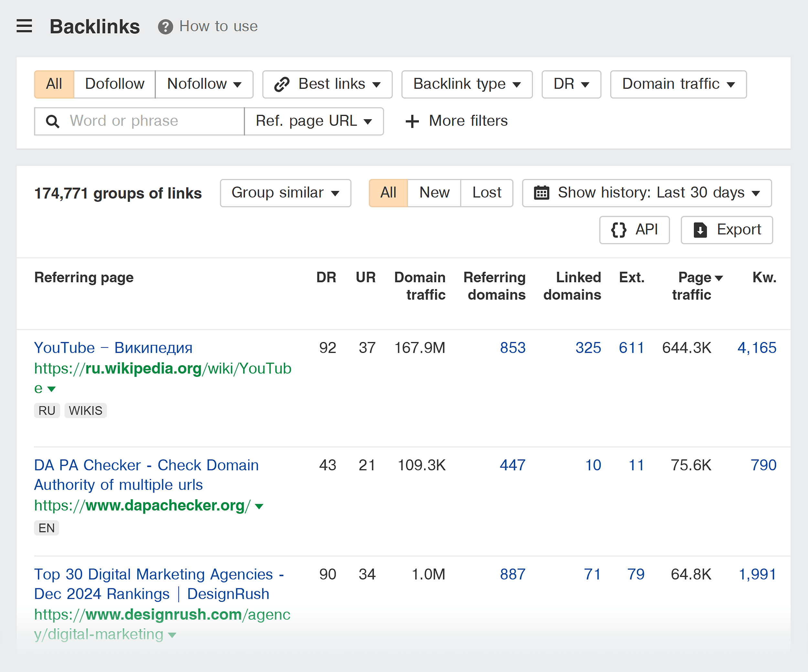Open the Best links dropdown
The width and height of the screenshot is (808, 672).
[327, 84]
